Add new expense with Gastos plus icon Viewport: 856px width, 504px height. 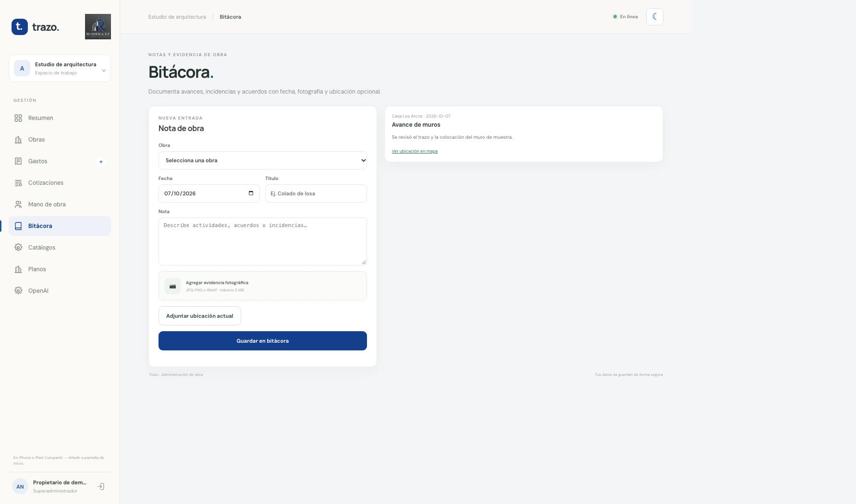pyautogui.click(x=101, y=162)
